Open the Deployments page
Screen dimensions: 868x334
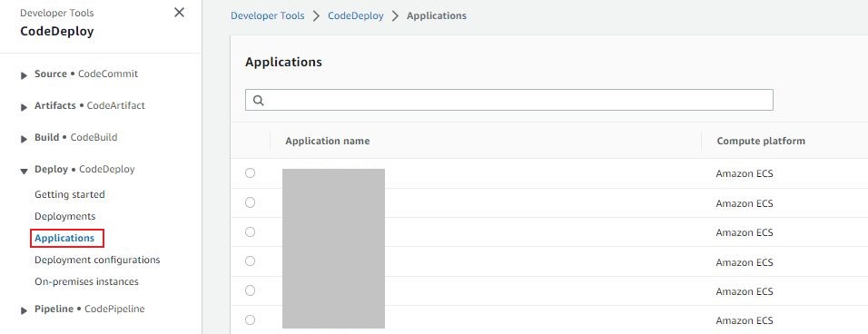(x=64, y=216)
